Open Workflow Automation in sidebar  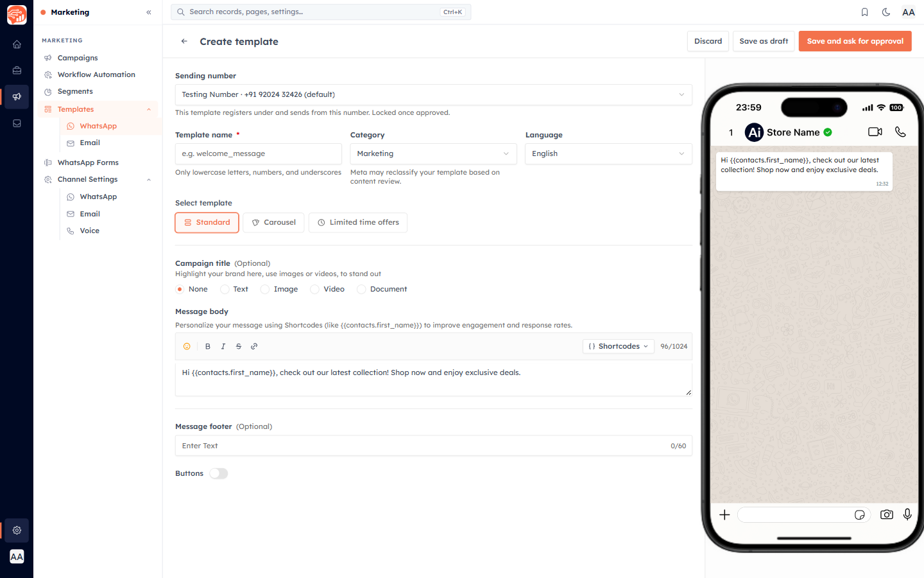98,74
